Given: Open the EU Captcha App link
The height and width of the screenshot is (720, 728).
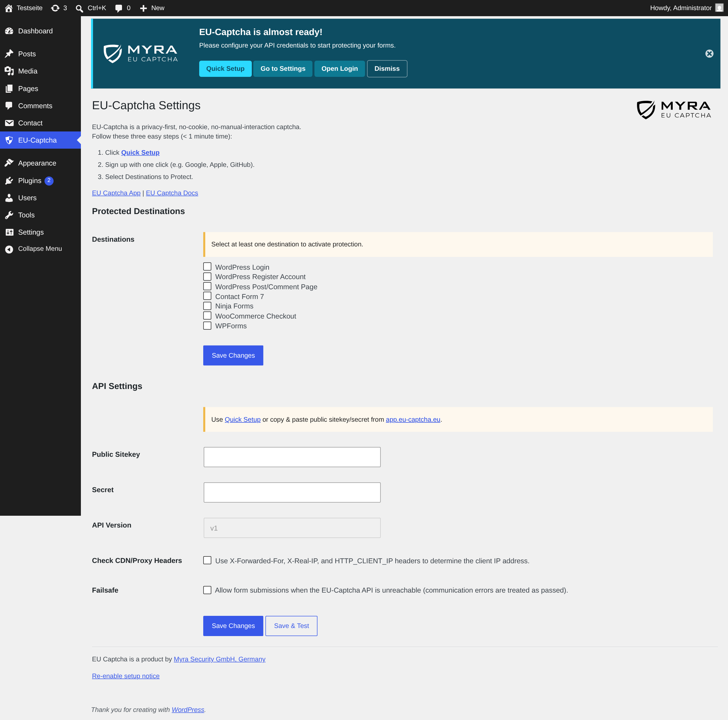Looking at the screenshot, I should (116, 193).
